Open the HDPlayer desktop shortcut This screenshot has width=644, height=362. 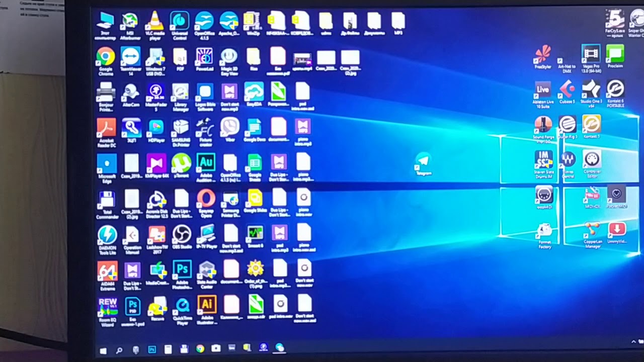pyautogui.click(x=156, y=131)
